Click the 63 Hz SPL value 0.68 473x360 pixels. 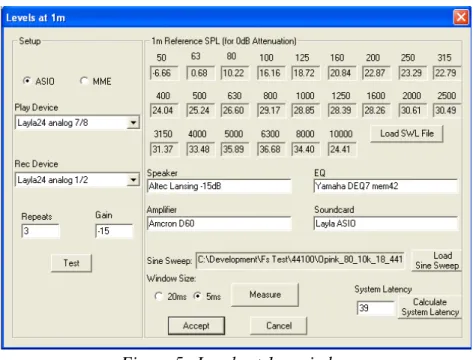click(200, 73)
